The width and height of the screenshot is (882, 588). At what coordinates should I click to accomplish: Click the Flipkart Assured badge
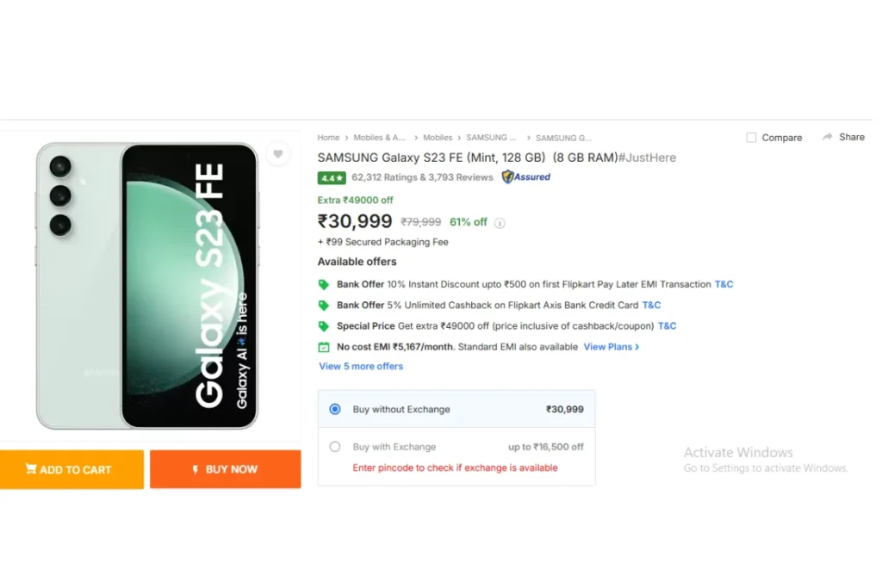pyautogui.click(x=526, y=177)
